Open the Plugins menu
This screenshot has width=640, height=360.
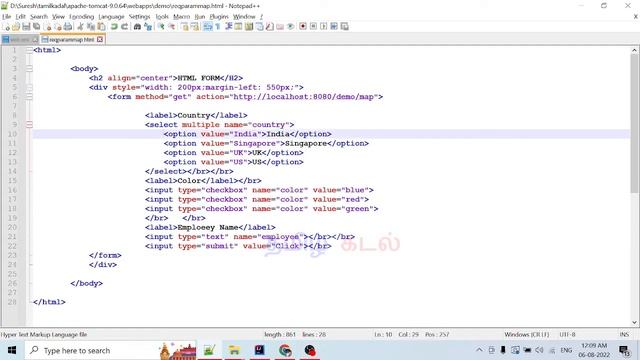tap(219, 17)
